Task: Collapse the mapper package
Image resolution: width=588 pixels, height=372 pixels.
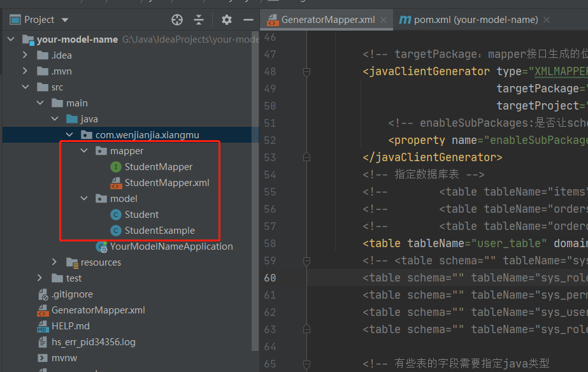Action: pos(84,151)
